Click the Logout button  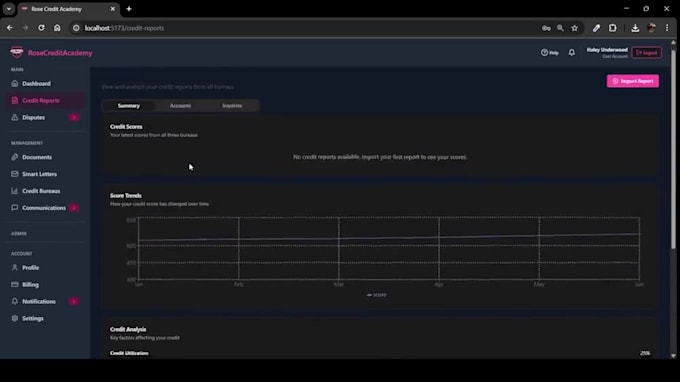(647, 53)
